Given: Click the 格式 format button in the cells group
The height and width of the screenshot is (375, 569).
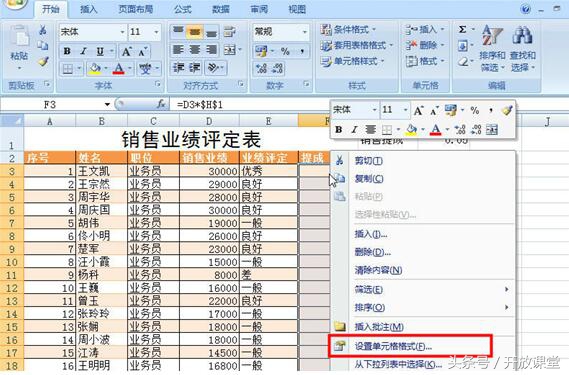Looking at the screenshot, I should [x=425, y=61].
